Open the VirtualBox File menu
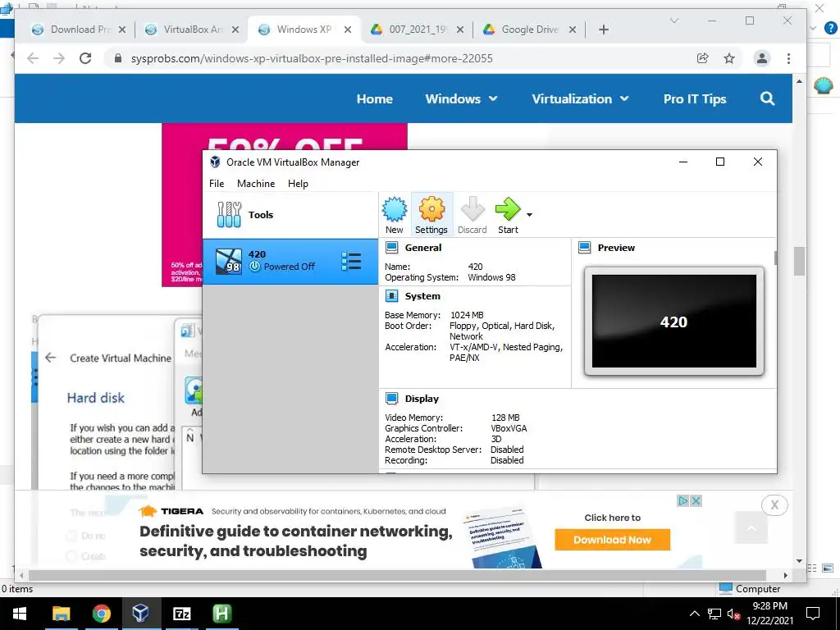The image size is (840, 630). coord(217,183)
